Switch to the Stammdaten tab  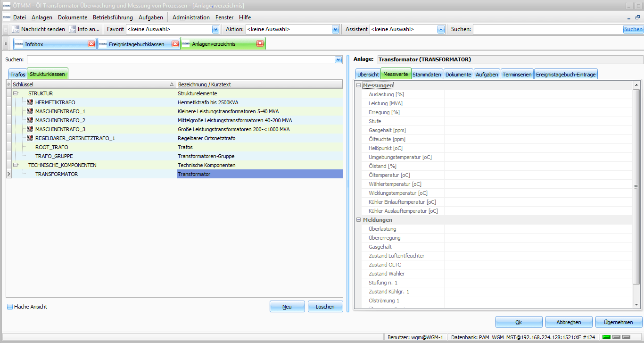[427, 75]
